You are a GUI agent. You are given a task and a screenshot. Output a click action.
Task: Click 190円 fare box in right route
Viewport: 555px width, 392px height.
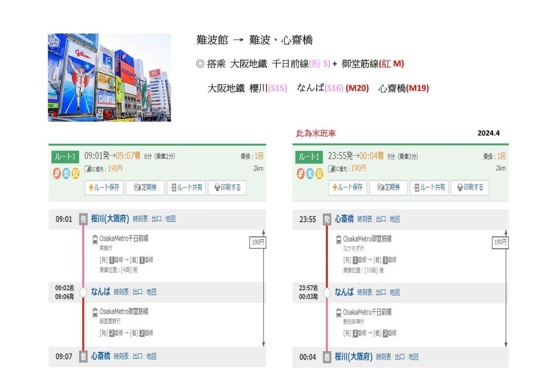[500, 242]
